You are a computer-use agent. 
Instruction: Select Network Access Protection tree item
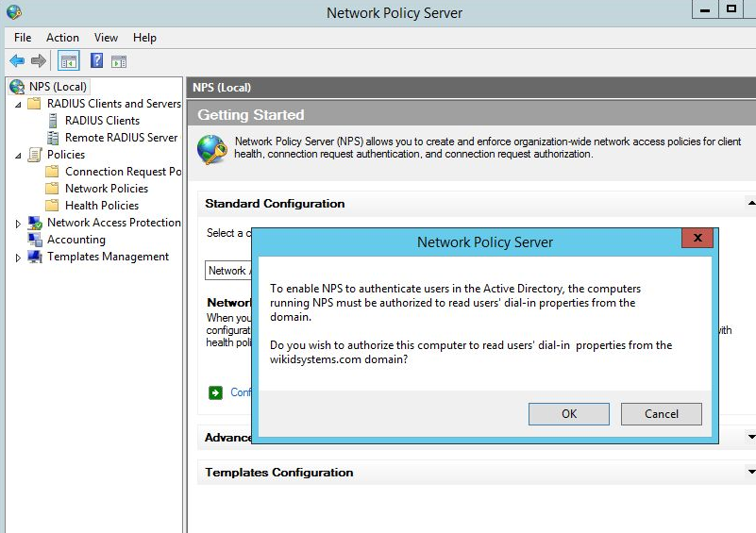coord(114,223)
